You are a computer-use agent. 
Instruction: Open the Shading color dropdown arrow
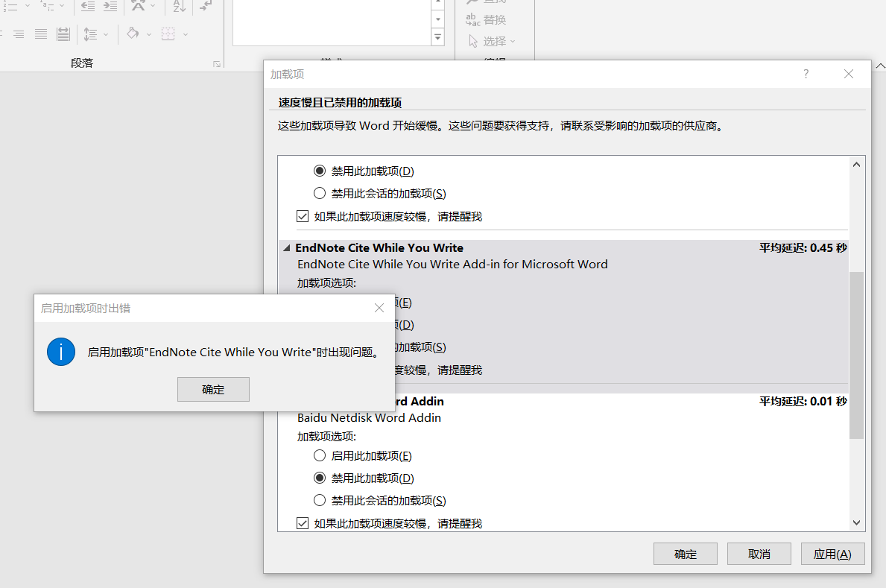pos(149,34)
